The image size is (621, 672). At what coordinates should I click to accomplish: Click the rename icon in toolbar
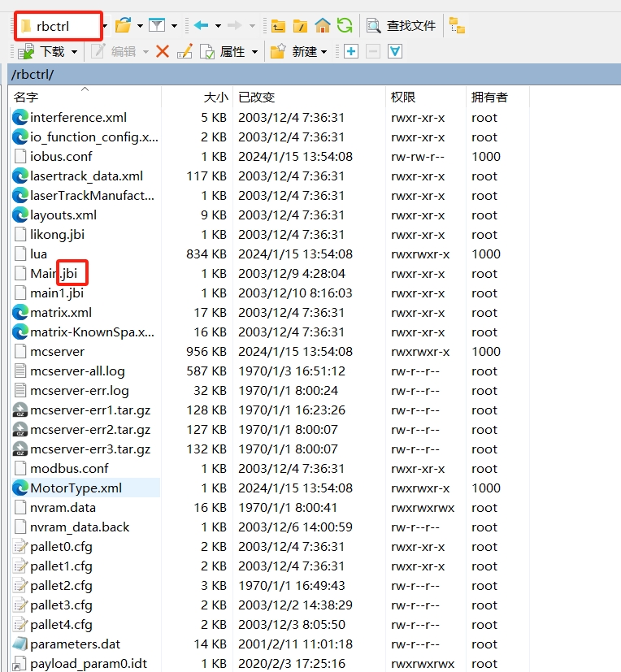[x=185, y=52]
